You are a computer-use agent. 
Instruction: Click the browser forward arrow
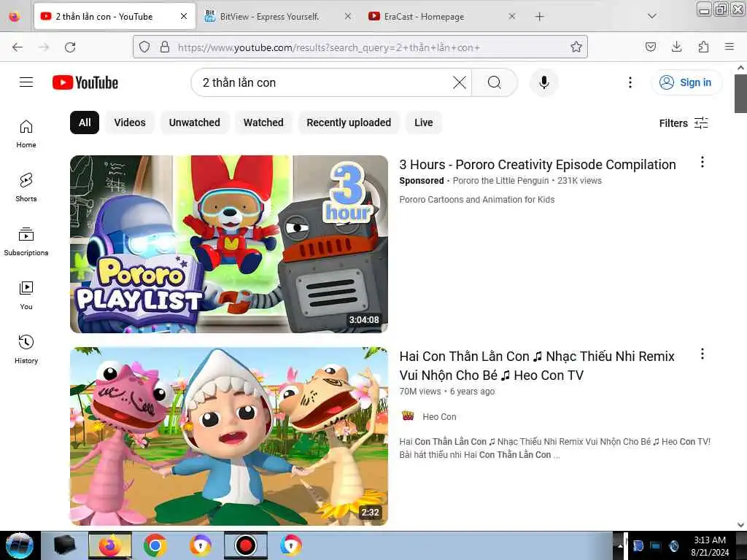click(x=44, y=47)
